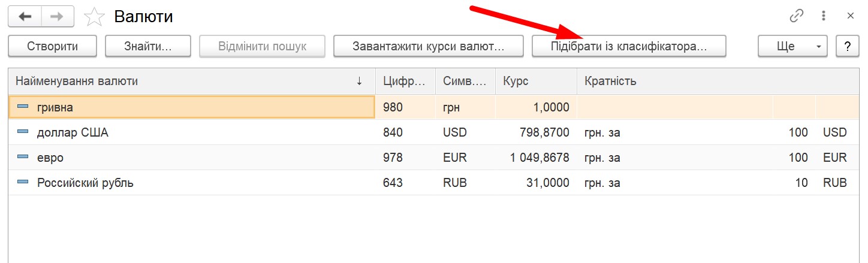Click USD in the symbol column
868x263 pixels.
[455, 133]
